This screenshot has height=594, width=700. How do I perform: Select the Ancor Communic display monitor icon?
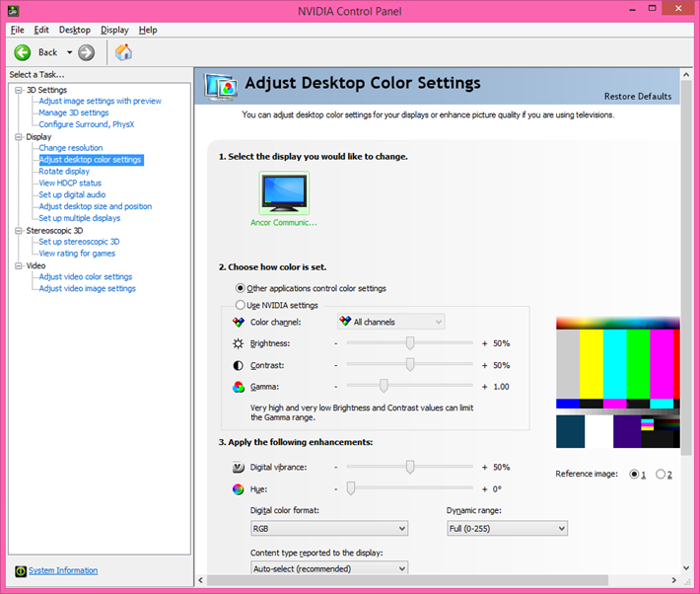pyautogui.click(x=284, y=193)
